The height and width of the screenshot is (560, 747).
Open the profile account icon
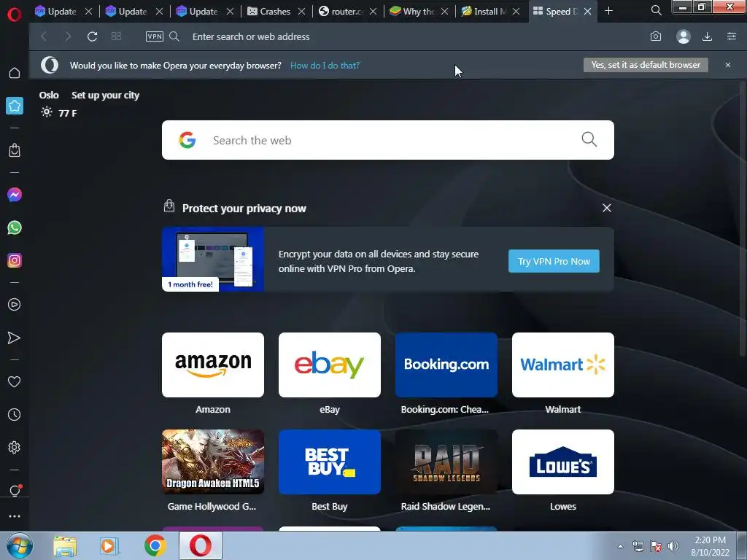click(683, 36)
